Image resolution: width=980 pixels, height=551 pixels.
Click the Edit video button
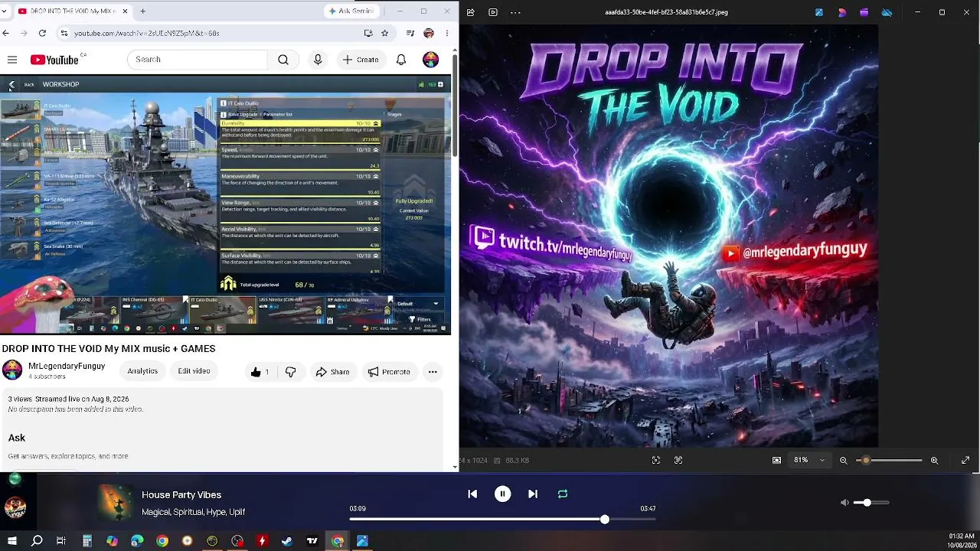(x=194, y=371)
